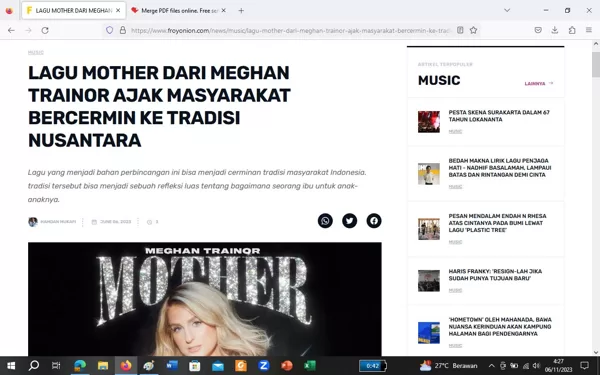
Task: Open Microsoft Word from the taskbar
Action: [x=172, y=366]
